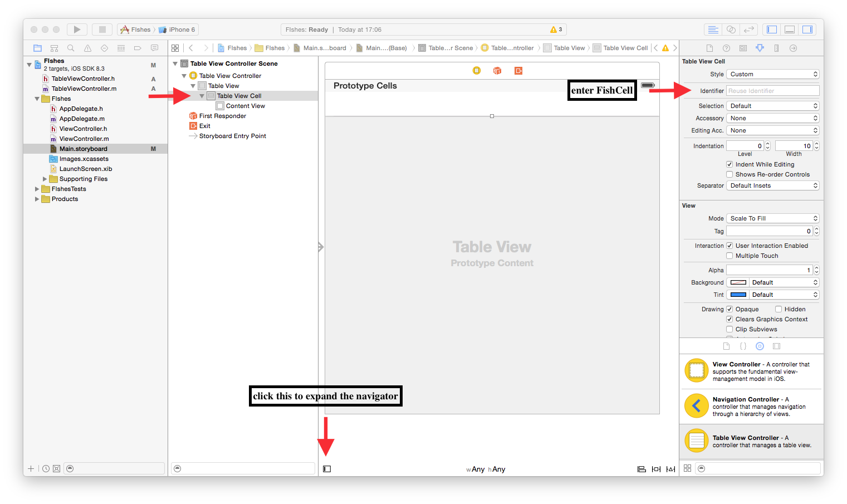Click the Reuse Identifier text field

pyautogui.click(x=772, y=91)
